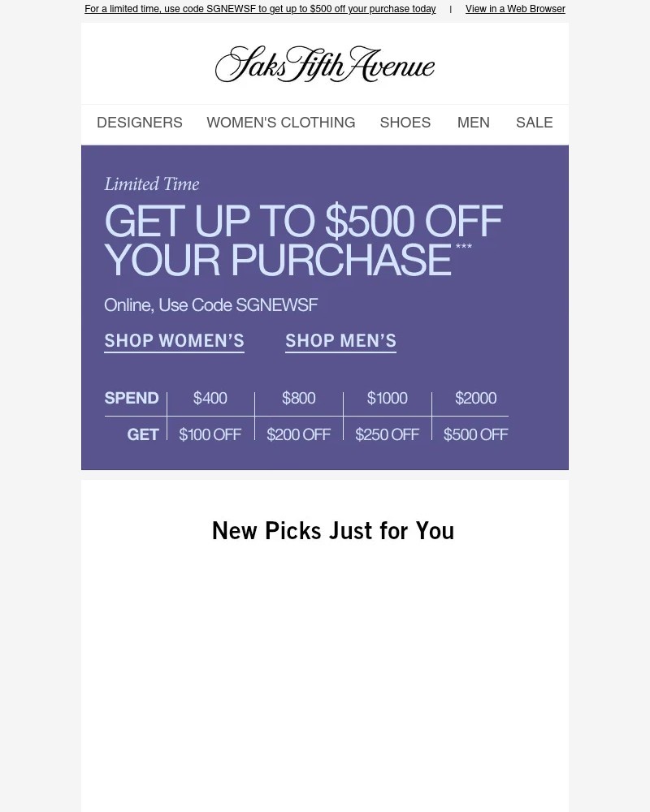The height and width of the screenshot is (812, 650).
Task: Click the SHOP WOMEN'S link
Action: (174, 340)
